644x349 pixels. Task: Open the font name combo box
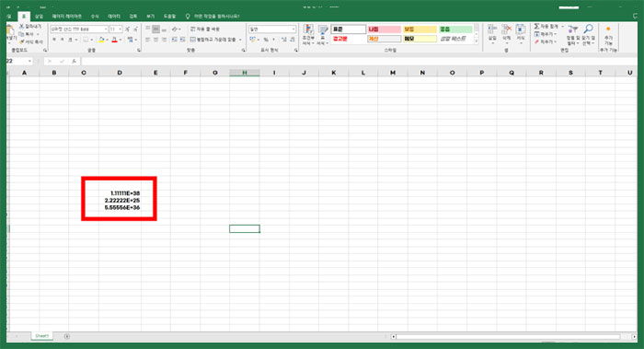pos(79,29)
